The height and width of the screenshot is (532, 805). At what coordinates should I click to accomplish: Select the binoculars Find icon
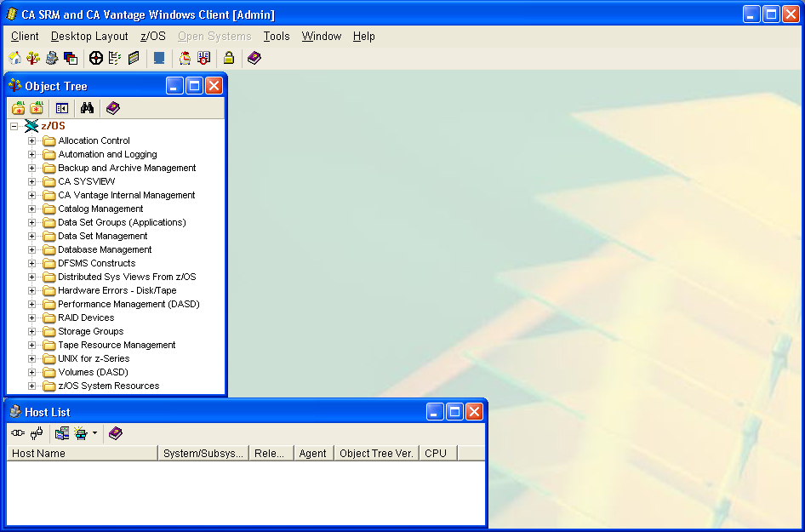[x=88, y=108]
